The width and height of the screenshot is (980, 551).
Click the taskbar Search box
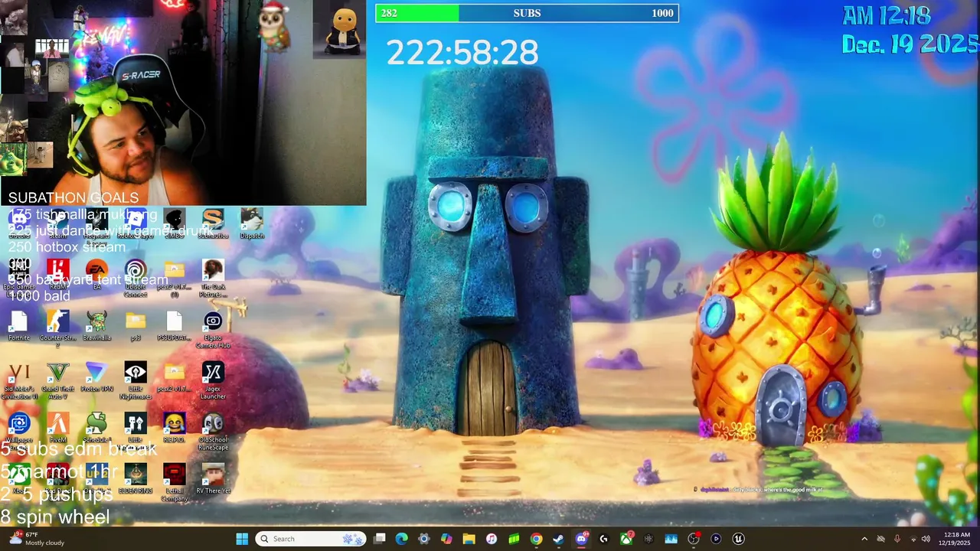(311, 539)
